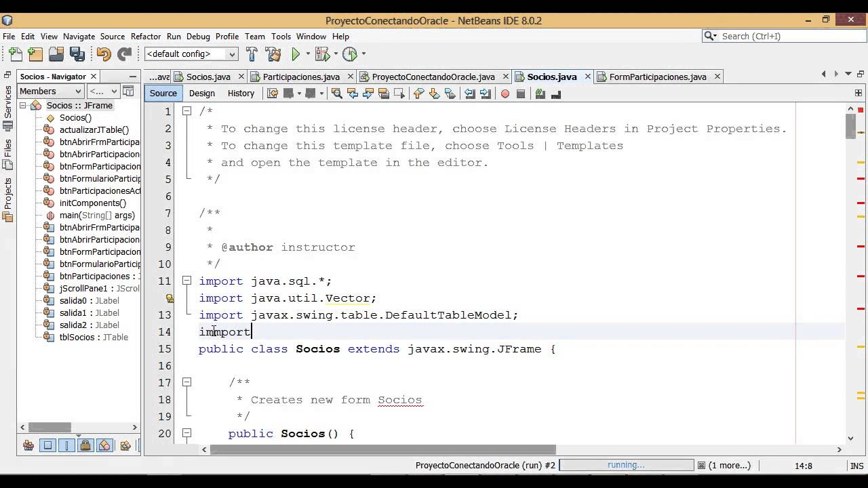Click the Save All toolbar icon
This screenshot has height=488, width=868.
coord(77,54)
